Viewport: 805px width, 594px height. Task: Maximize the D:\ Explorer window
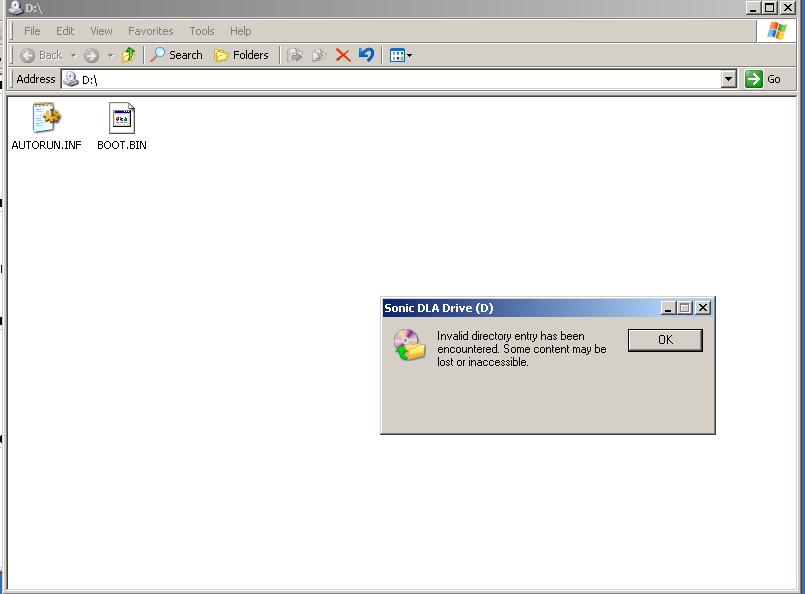point(770,8)
